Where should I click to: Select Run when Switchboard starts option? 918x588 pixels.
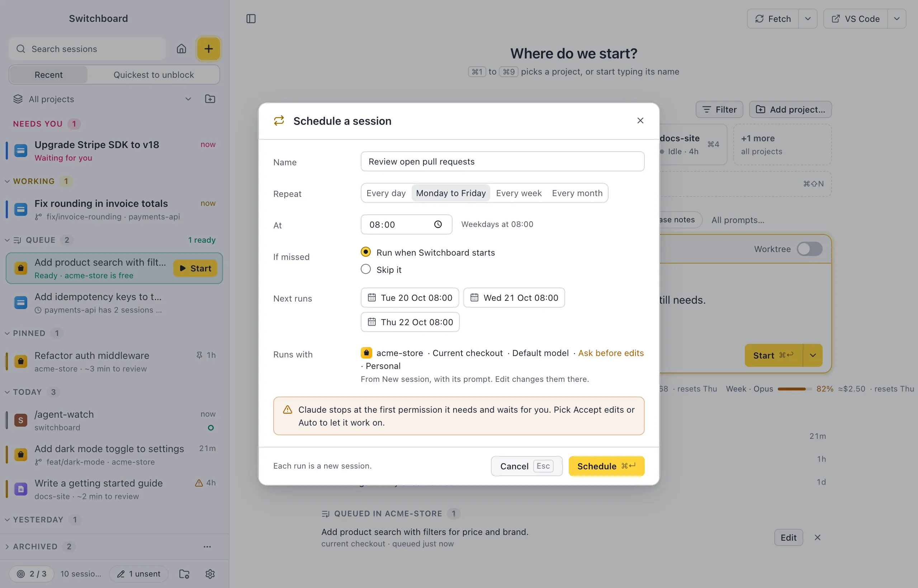366,252
